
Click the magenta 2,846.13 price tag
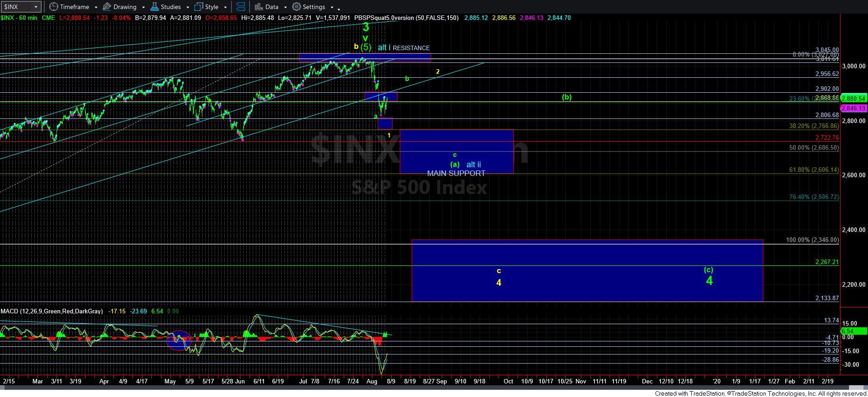854,109
